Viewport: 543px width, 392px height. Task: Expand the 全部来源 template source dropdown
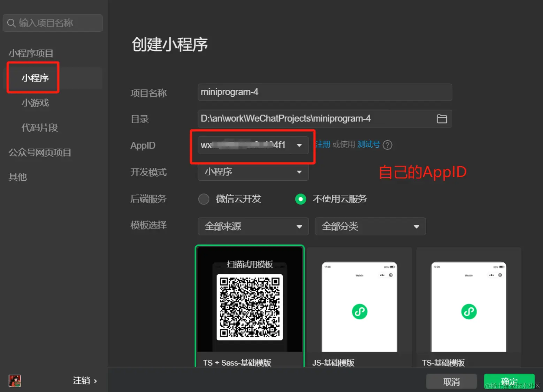pyautogui.click(x=253, y=226)
